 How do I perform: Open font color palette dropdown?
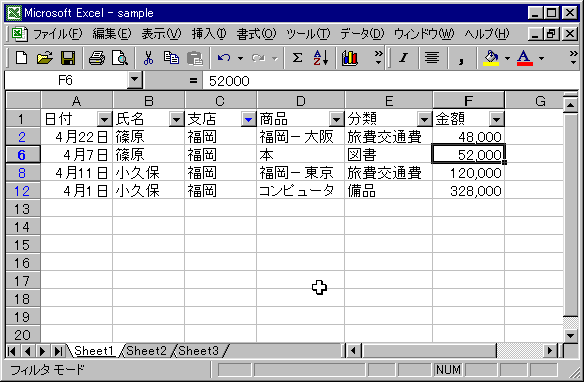541,58
